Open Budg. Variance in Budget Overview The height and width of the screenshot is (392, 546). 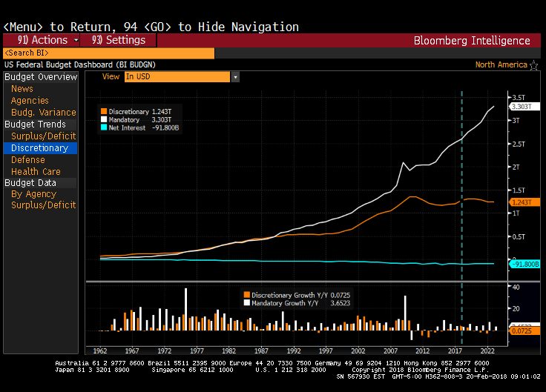tap(43, 113)
